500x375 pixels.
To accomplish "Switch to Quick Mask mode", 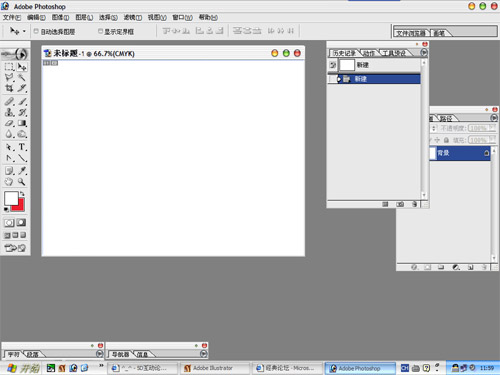I will click(21, 222).
